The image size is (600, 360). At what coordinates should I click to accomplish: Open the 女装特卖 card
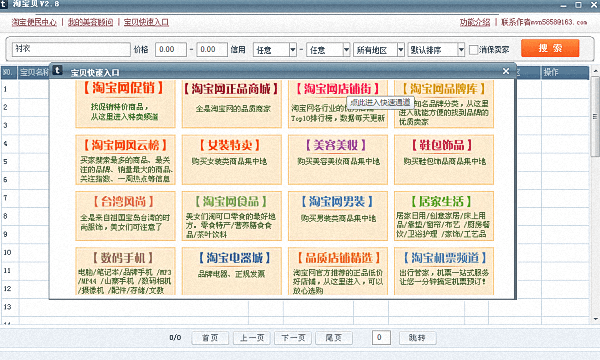click(x=232, y=160)
